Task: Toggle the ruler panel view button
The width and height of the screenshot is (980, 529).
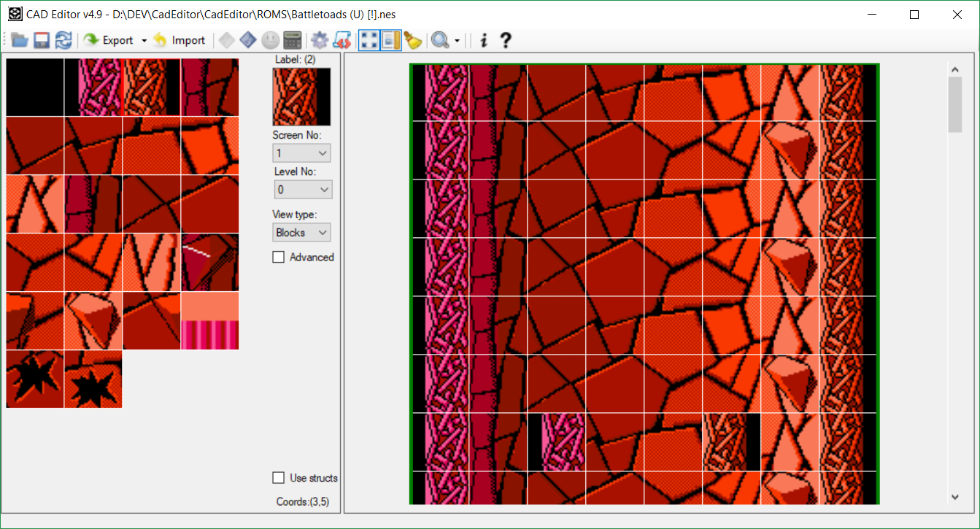Action: (391, 40)
